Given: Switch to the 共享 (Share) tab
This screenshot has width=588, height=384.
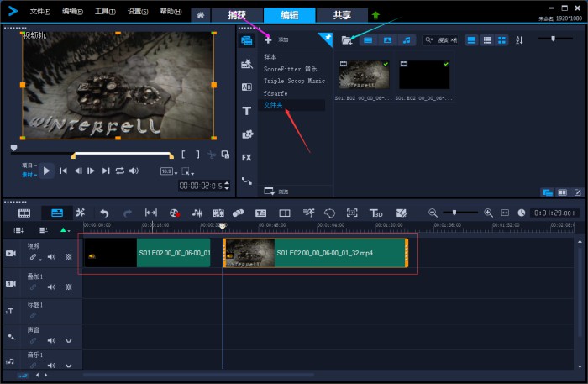Looking at the screenshot, I should click(x=342, y=15).
